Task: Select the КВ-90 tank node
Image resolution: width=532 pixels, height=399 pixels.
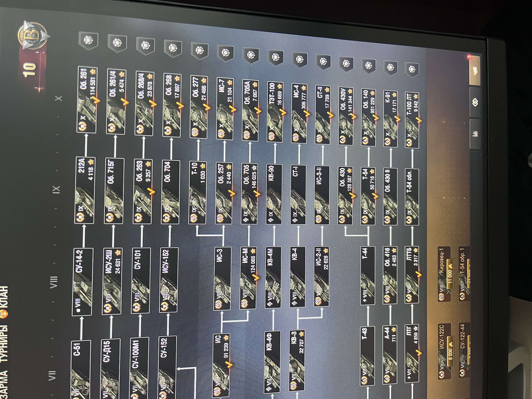Action: pos(274,195)
